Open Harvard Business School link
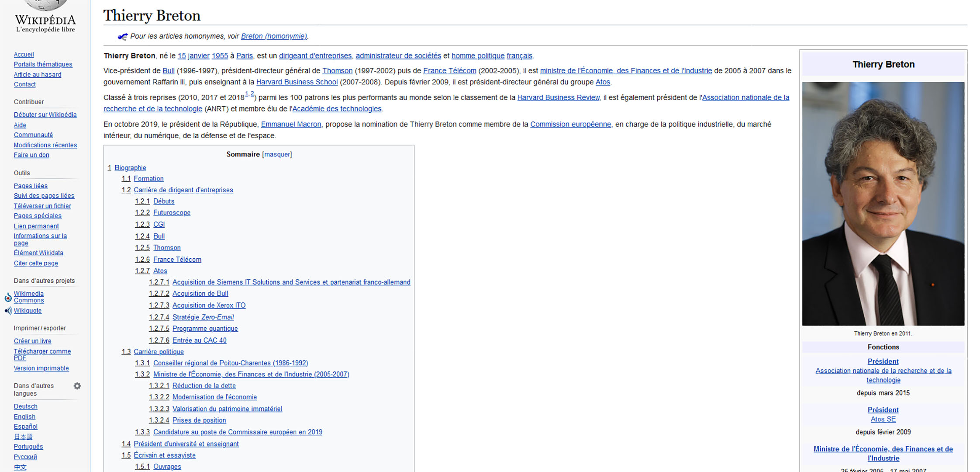 click(x=297, y=82)
